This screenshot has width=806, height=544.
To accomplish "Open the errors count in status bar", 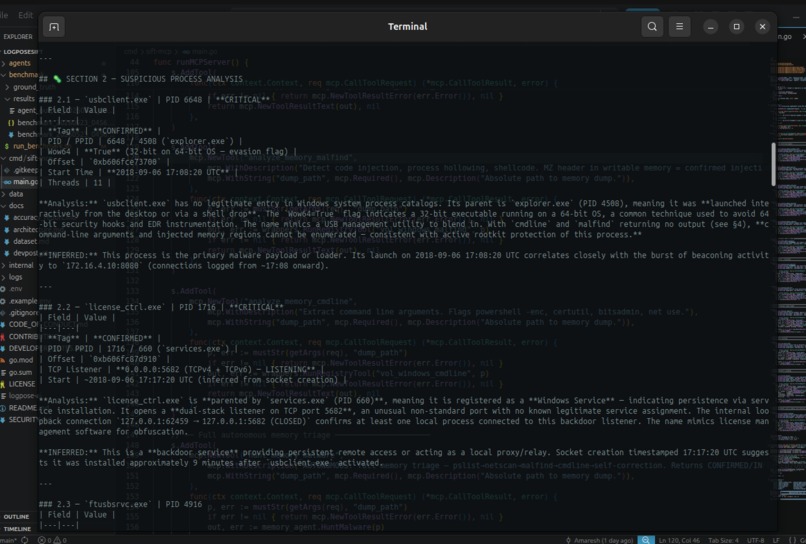I will click(45, 540).
